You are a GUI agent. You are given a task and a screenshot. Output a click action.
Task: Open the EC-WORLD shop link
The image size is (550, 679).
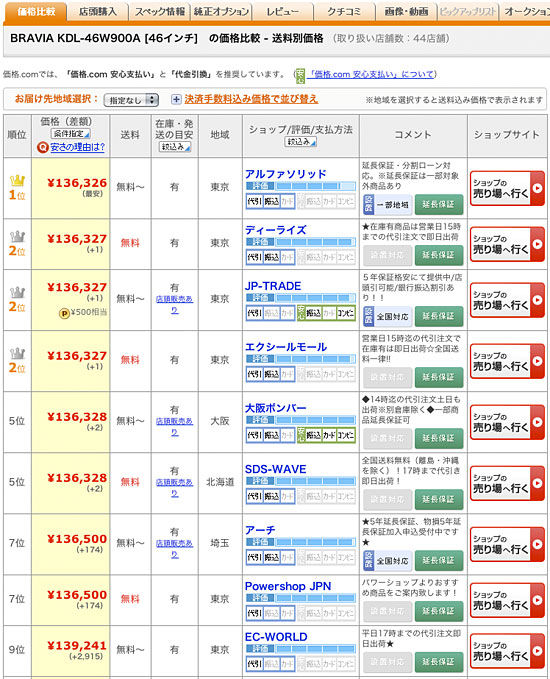276,637
